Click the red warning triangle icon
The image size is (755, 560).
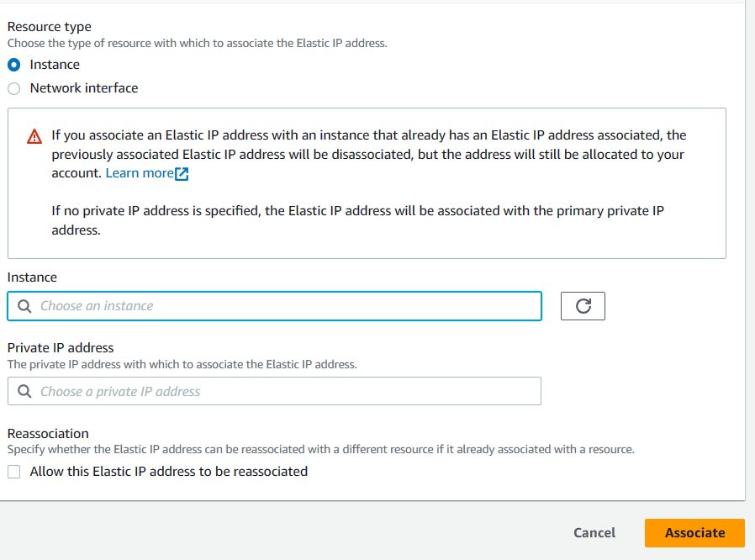(x=34, y=136)
